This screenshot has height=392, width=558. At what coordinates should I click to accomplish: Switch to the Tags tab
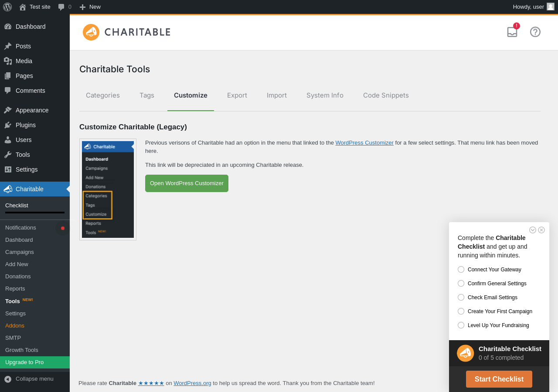[147, 95]
